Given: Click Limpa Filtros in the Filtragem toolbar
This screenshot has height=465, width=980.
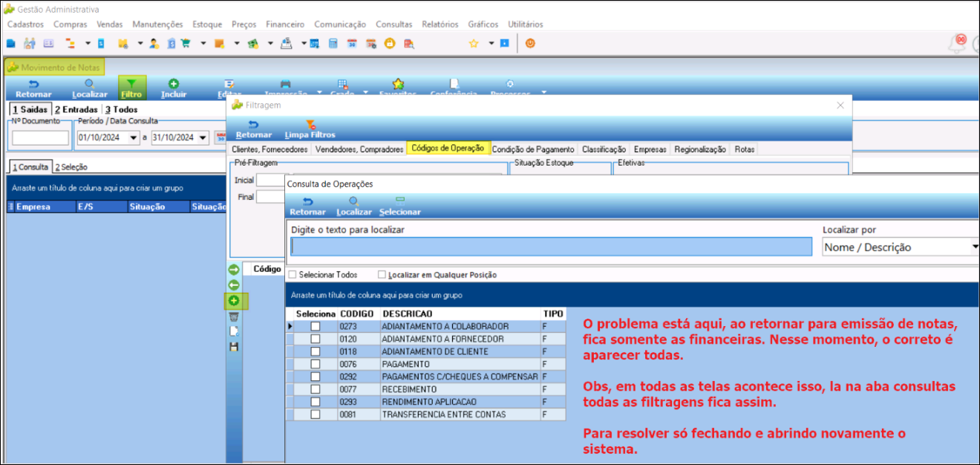Looking at the screenshot, I should pos(310,129).
